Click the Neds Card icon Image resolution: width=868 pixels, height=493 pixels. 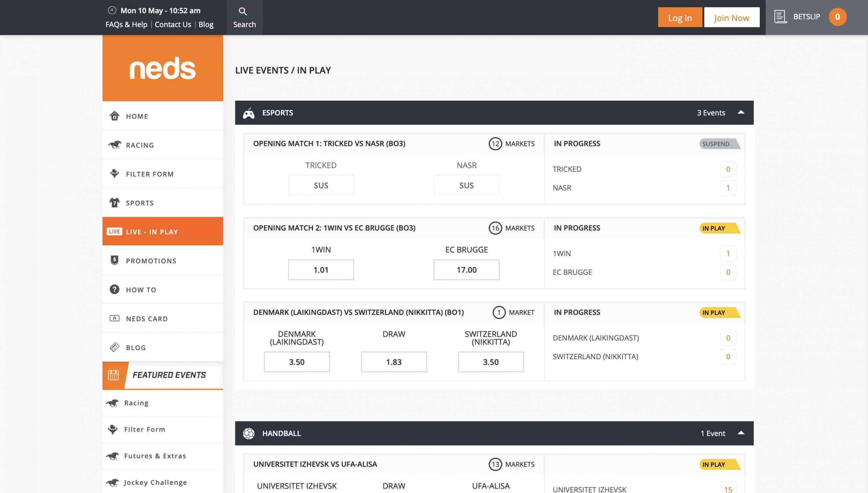pos(114,318)
